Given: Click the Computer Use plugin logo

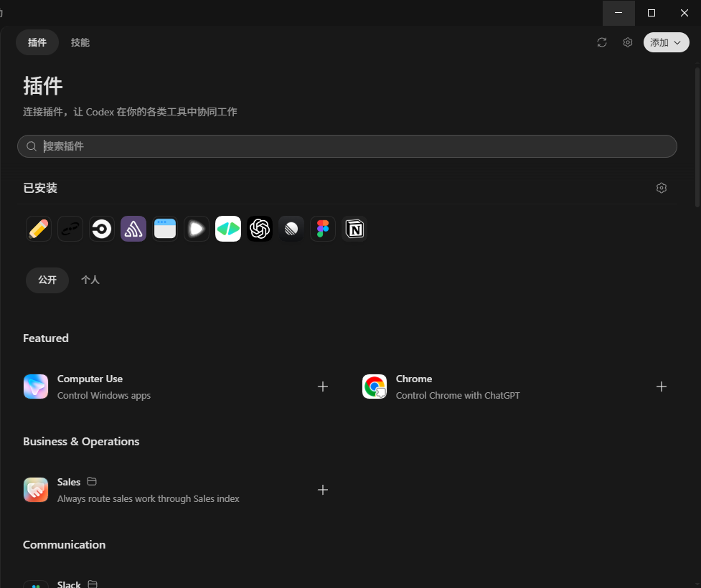Looking at the screenshot, I should 36,387.
